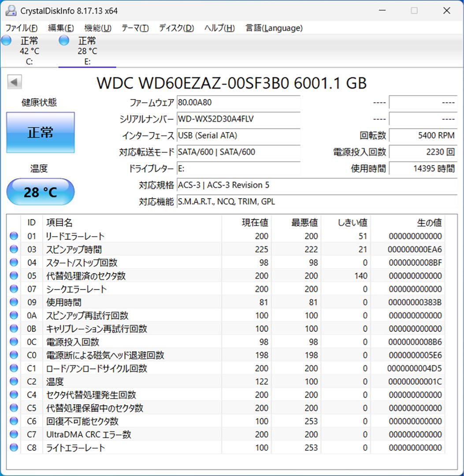The width and height of the screenshot is (464, 476).
Task: Click the 28 °C temperature badge
Action: [41, 191]
